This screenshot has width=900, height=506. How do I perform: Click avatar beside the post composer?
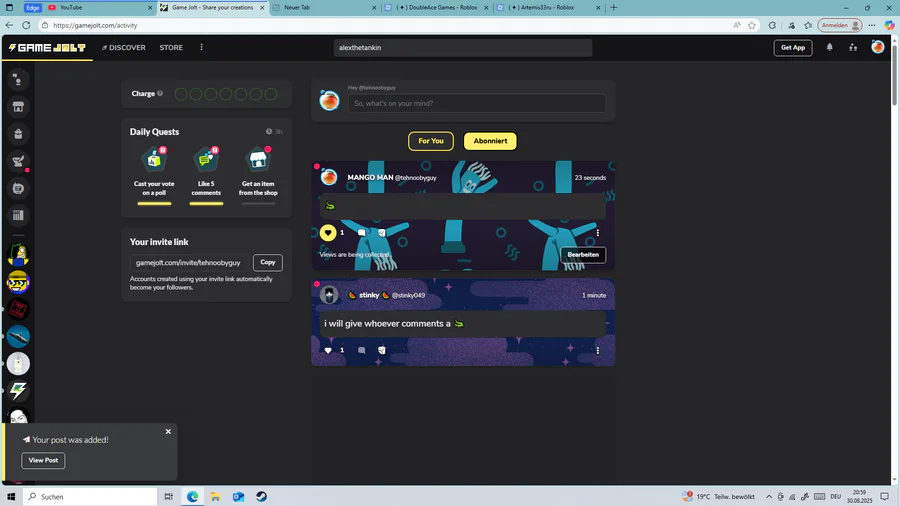pos(329,101)
